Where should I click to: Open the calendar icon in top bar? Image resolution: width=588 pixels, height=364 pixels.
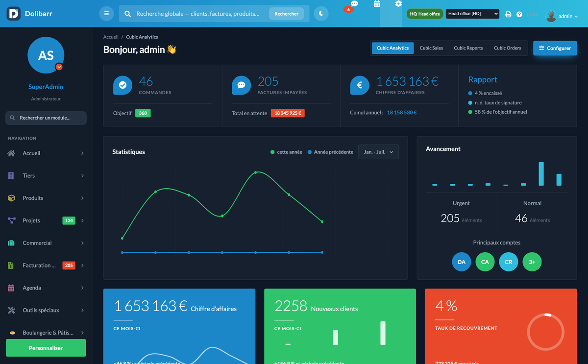coord(377,4)
